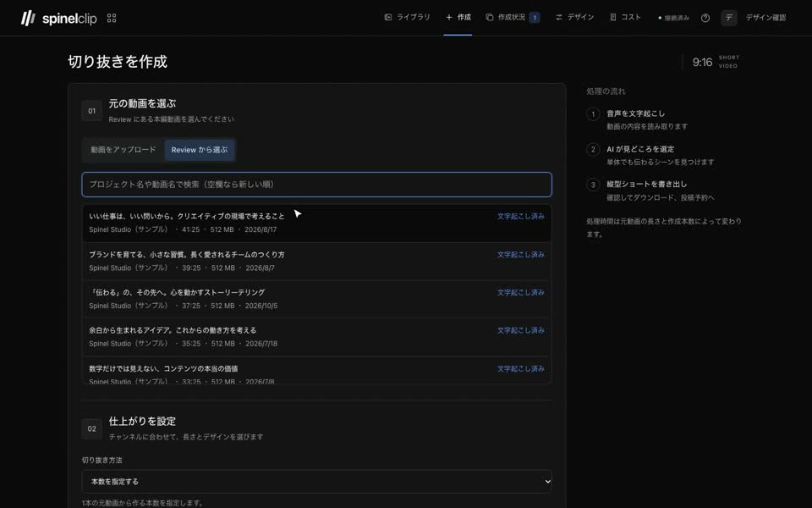Switch to 動画をアップロード option

[x=123, y=150]
